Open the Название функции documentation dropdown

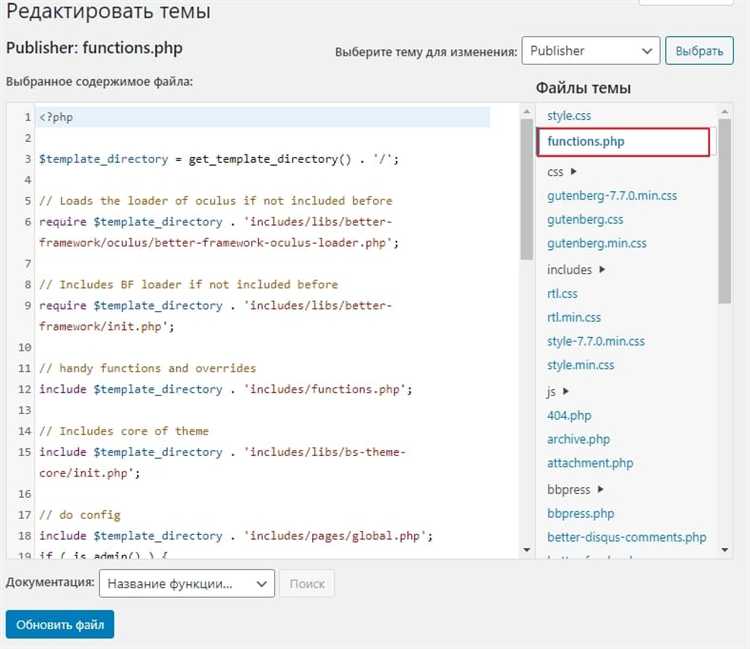point(187,583)
